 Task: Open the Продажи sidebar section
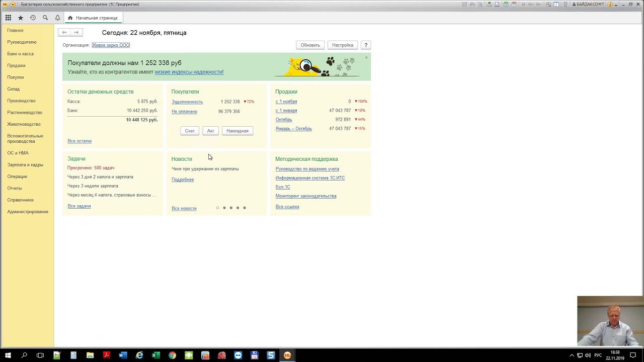click(x=16, y=65)
